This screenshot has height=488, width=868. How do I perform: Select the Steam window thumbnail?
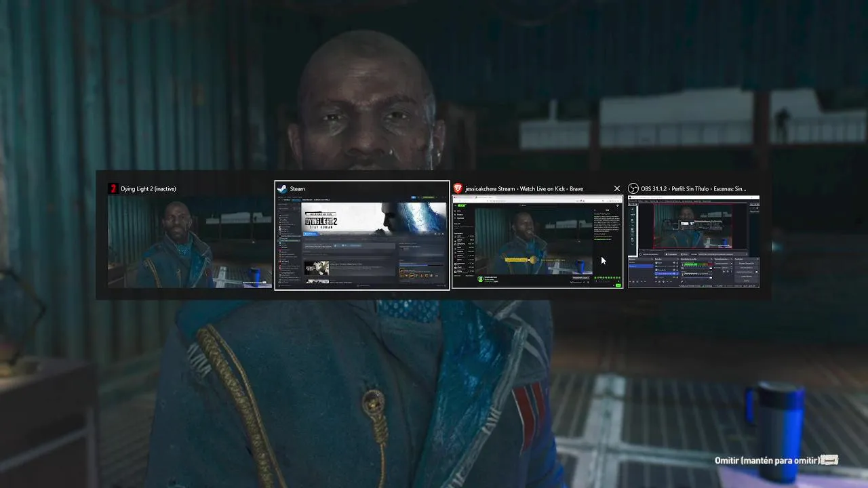point(362,241)
